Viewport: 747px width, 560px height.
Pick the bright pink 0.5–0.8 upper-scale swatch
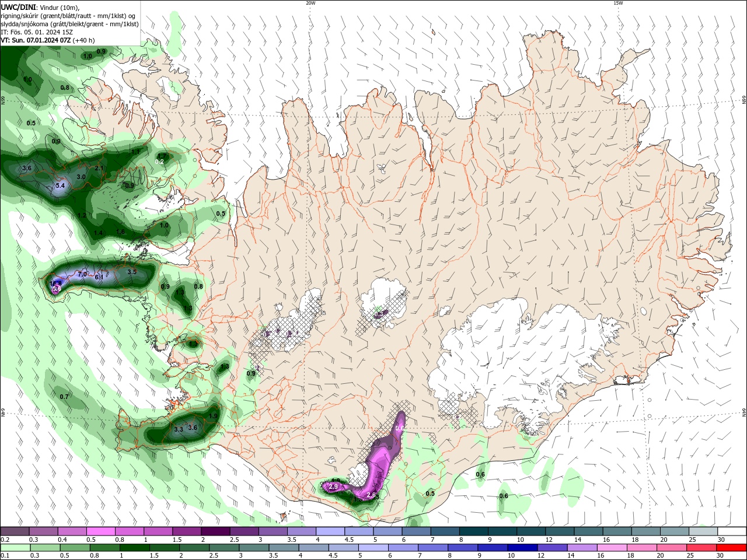(101, 531)
